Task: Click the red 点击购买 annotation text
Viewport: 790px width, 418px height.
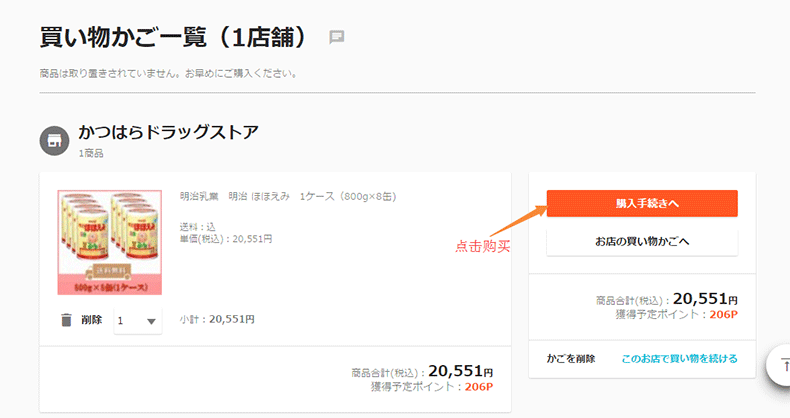Action: 482,247
